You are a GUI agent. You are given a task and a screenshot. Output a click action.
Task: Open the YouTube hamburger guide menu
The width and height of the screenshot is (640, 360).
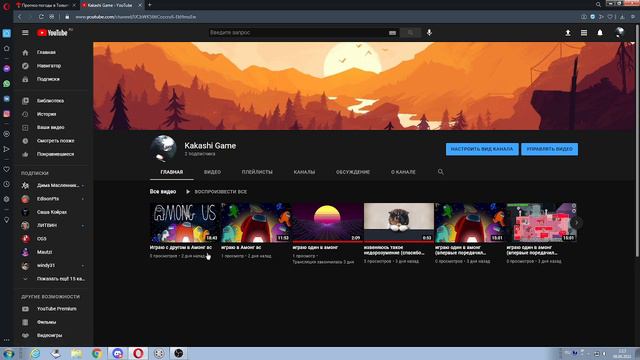[25, 33]
